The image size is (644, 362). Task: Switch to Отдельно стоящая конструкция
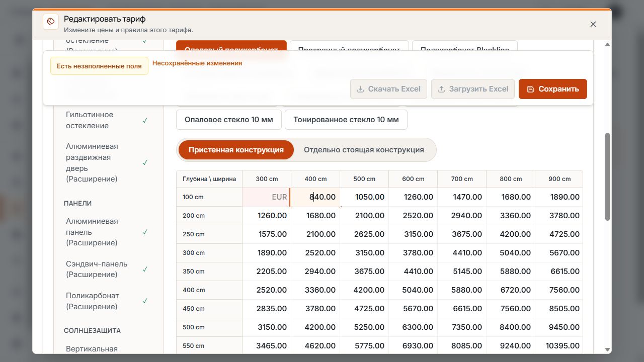coord(364,150)
